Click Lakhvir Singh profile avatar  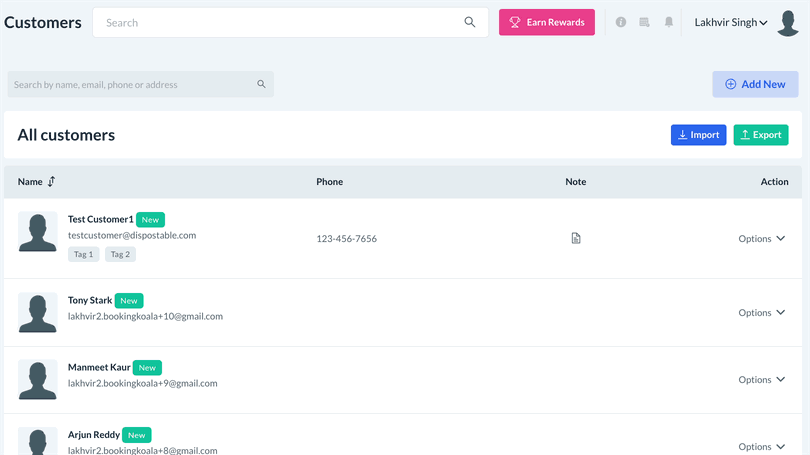point(788,23)
